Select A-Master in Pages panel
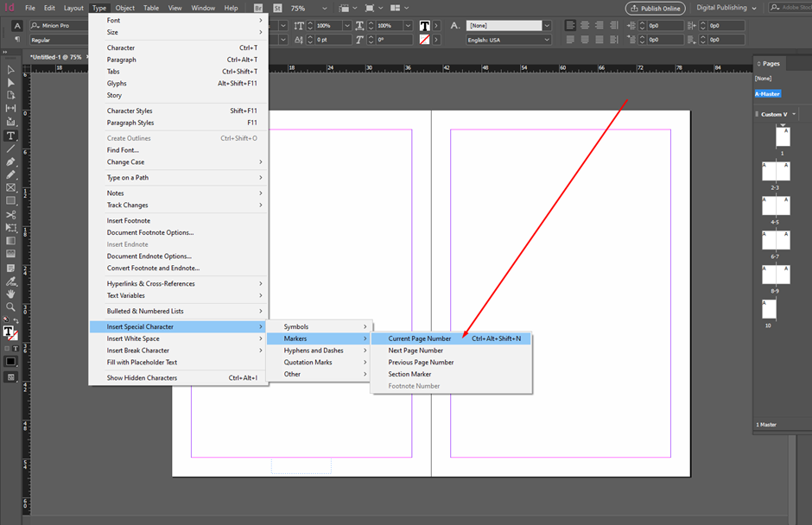Viewport: 812px width, 525px height. click(x=768, y=94)
